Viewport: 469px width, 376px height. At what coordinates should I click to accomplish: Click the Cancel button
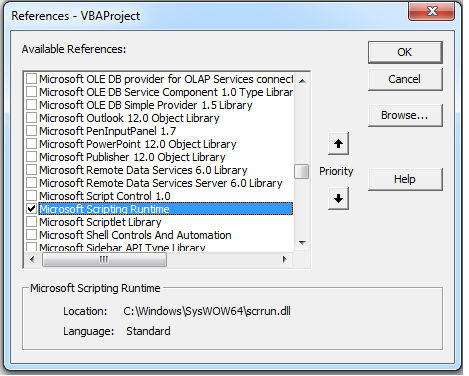(405, 79)
